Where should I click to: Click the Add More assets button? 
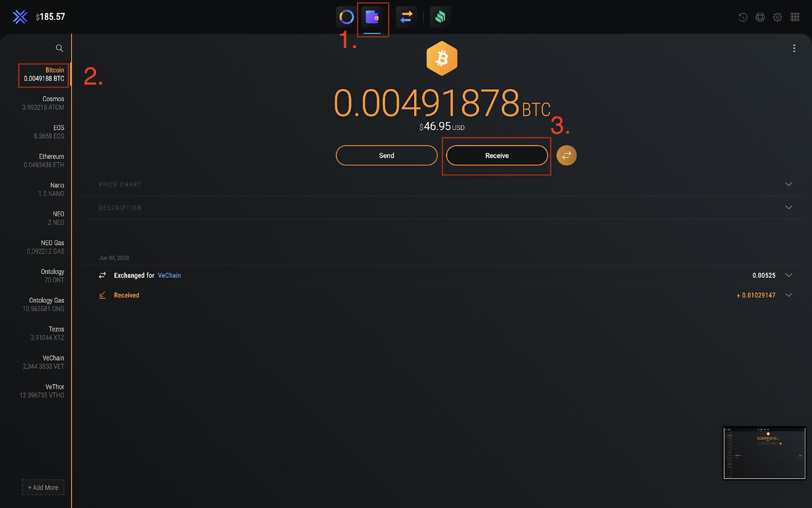tap(43, 488)
